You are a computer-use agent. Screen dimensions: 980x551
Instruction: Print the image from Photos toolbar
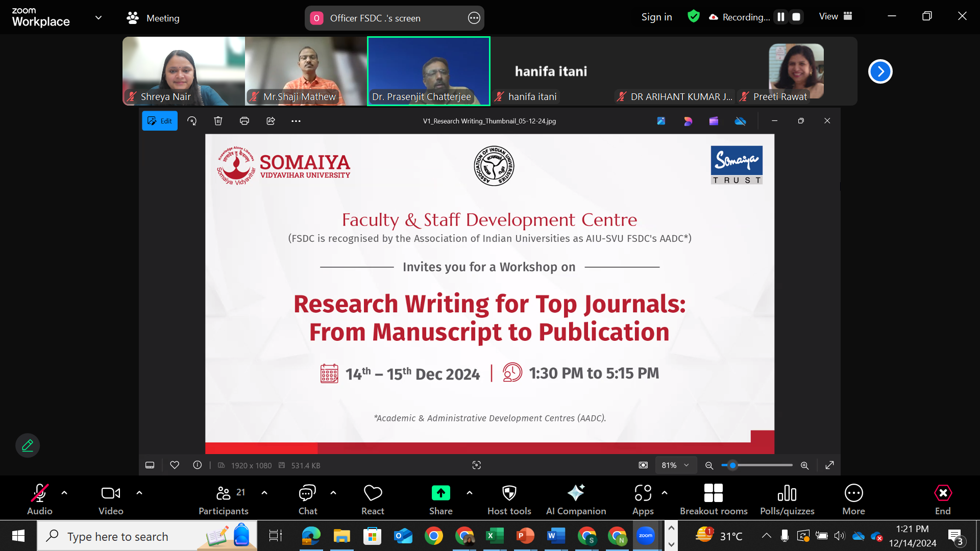tap(244, 121)
